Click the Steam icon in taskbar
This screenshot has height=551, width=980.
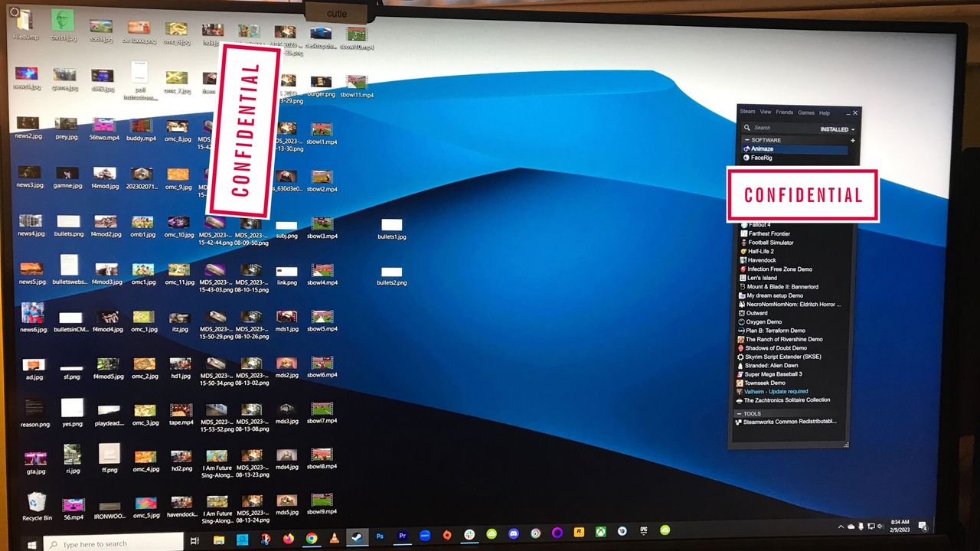(356, 537)
